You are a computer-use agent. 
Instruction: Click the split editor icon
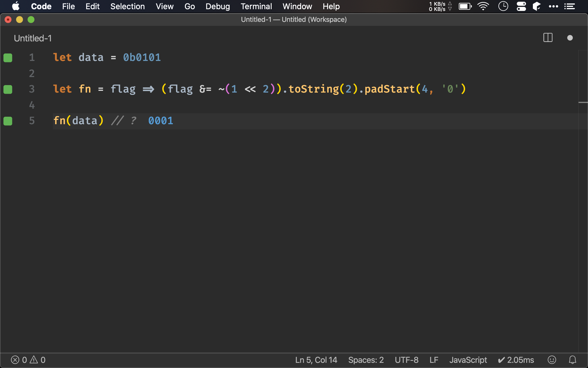(x=548, y=38)
